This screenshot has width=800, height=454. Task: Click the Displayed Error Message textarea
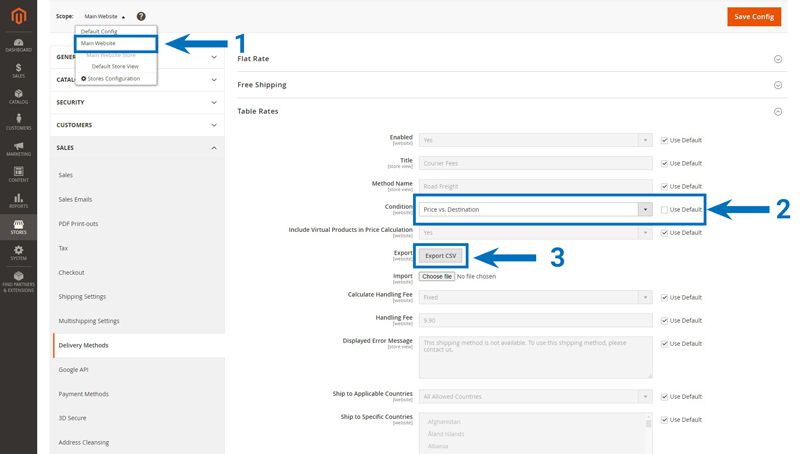[x=535, y=357]
